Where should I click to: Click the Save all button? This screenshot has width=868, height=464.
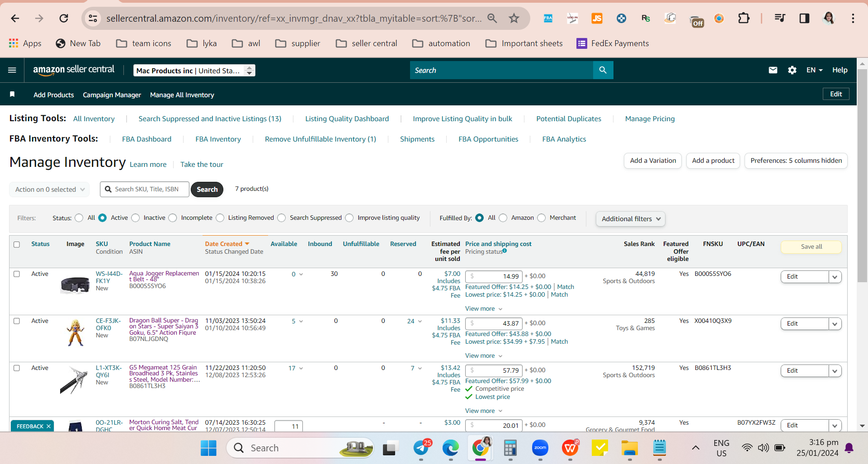(811, 246)
